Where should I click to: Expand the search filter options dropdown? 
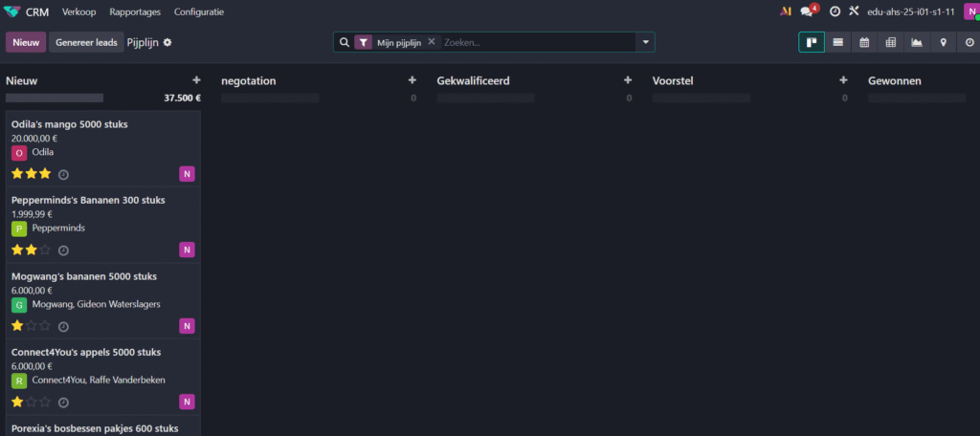(x=646, y=42)
